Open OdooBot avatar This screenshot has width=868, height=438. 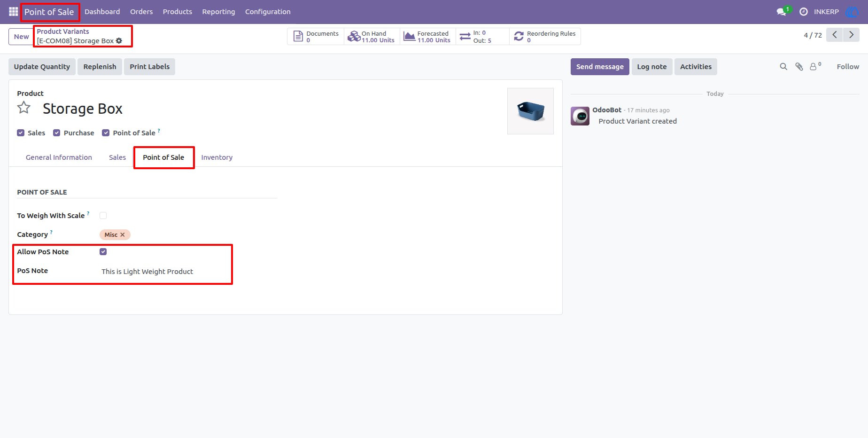tap(580, 116)
